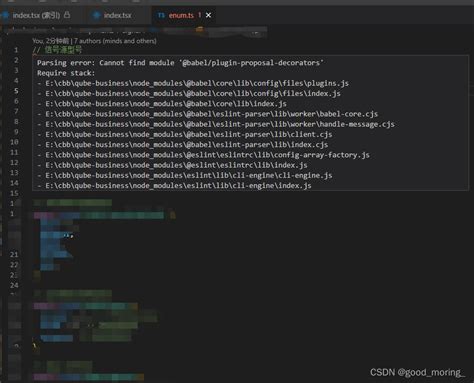Image resolution: width=474 pixels, height=383 pixels.
Task: Click the git blame authors annotation line
Action: click(94, 41)
